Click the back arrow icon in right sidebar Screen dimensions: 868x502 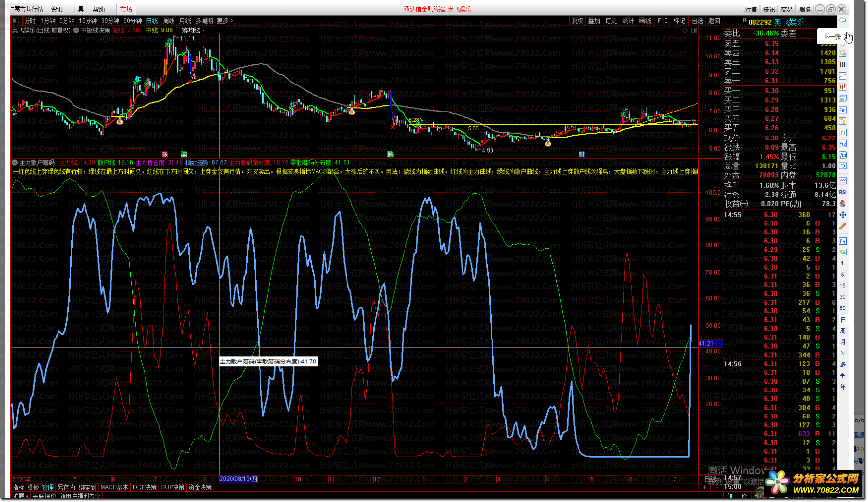pyautogui.click(x=842, y=20)
